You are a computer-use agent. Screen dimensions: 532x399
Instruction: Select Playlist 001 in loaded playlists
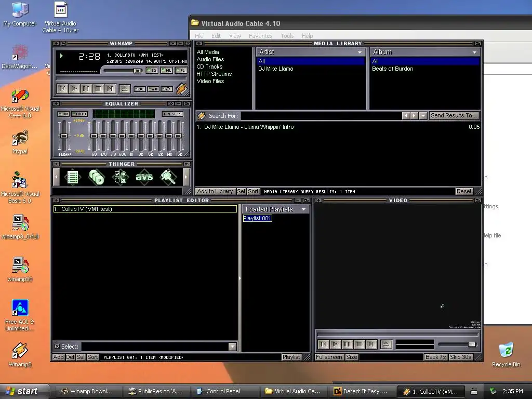pos(257,218)
